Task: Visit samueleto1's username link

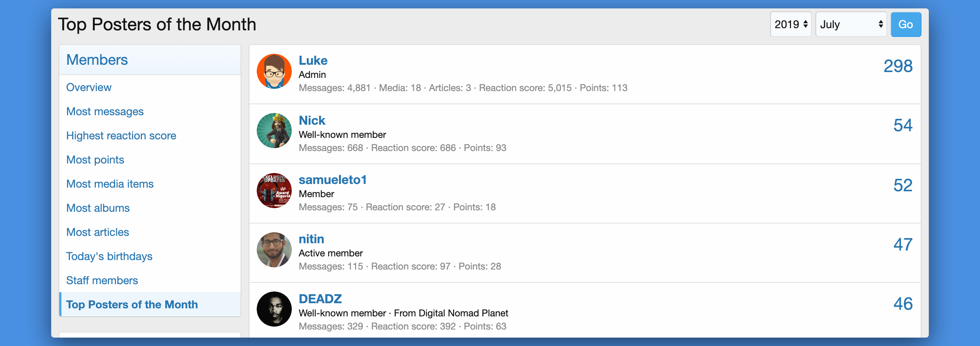Action: click(x=332, y=180)
